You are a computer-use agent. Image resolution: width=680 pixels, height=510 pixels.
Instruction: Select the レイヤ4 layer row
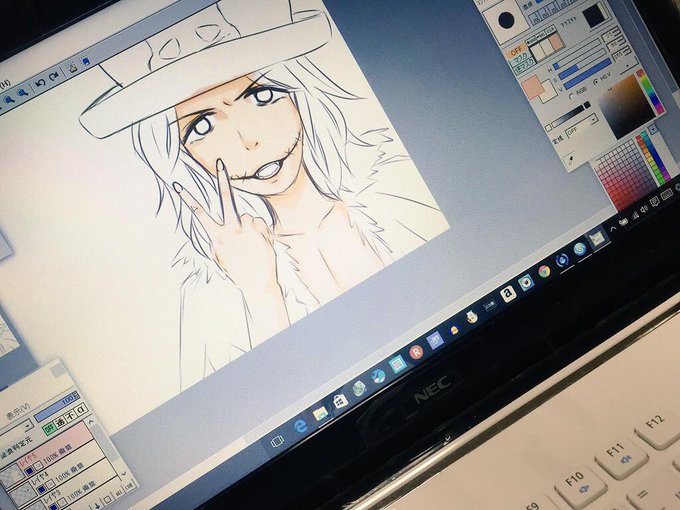click(x=57, y=474)
